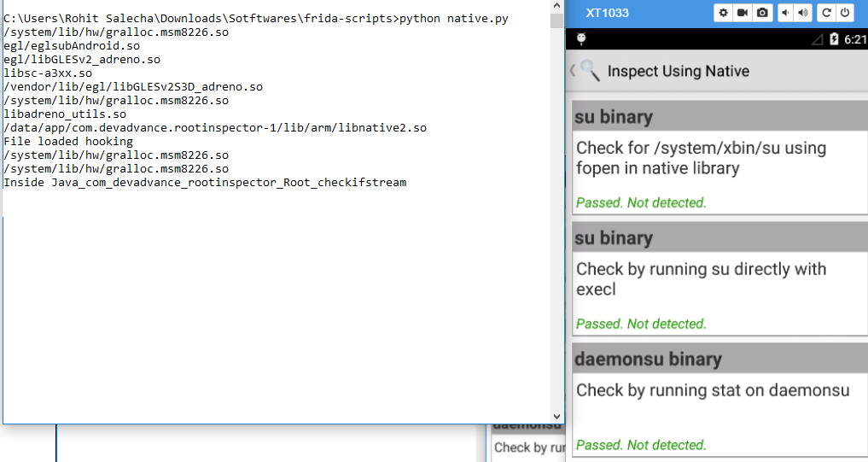Take a screenshot with camera icon
The image size is (868, 462).
pos(762,13)
